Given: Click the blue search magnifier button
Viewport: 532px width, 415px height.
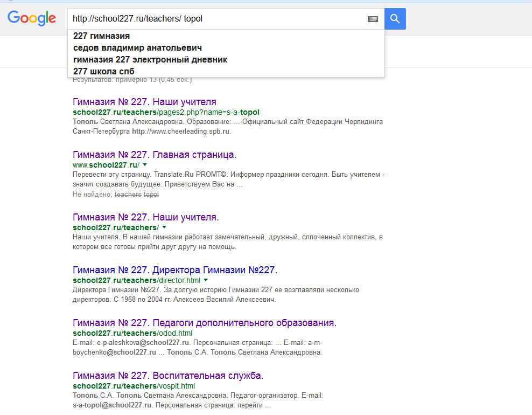Looking at the screenshot, I should (x=395, y=19).
